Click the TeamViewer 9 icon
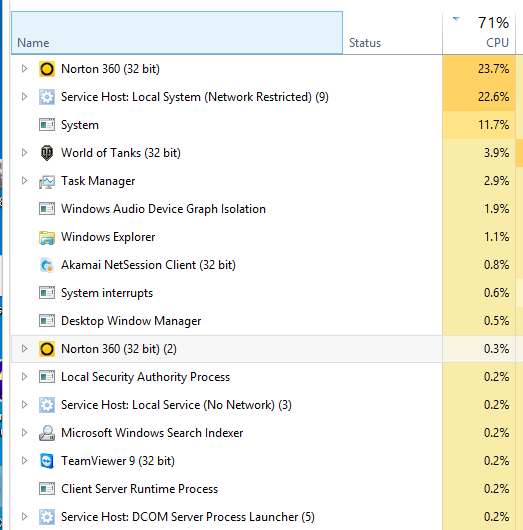The width and height of the screenshot is (523, 530). tap(47, 461)
